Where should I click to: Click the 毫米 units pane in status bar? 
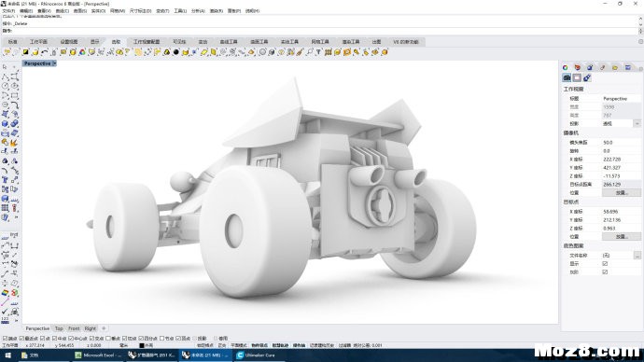pos(123,345)
